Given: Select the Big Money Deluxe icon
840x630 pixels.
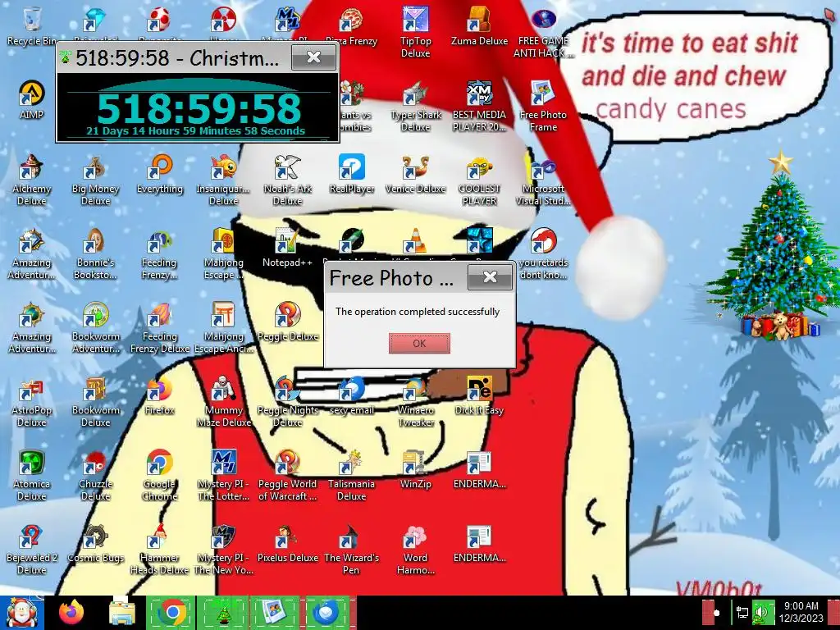Looking at the screenshot, I should (95, 180).
